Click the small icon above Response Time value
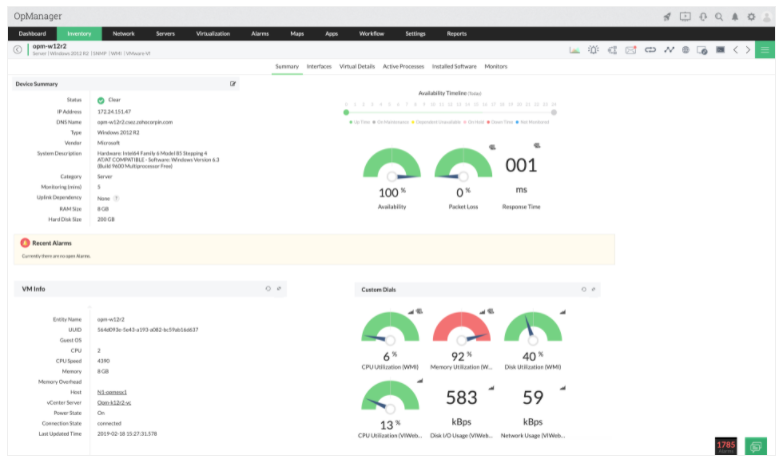 536,146
